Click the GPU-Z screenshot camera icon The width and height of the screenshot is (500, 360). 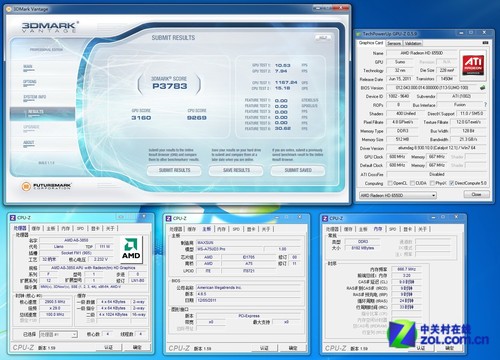[x=485, y=43]
